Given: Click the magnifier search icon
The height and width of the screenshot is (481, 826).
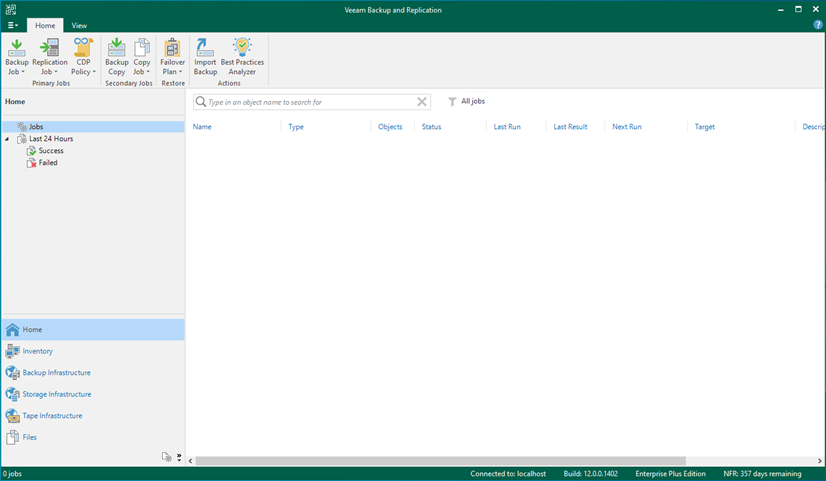Looking at the screenshot, I should tap(201, 102).
